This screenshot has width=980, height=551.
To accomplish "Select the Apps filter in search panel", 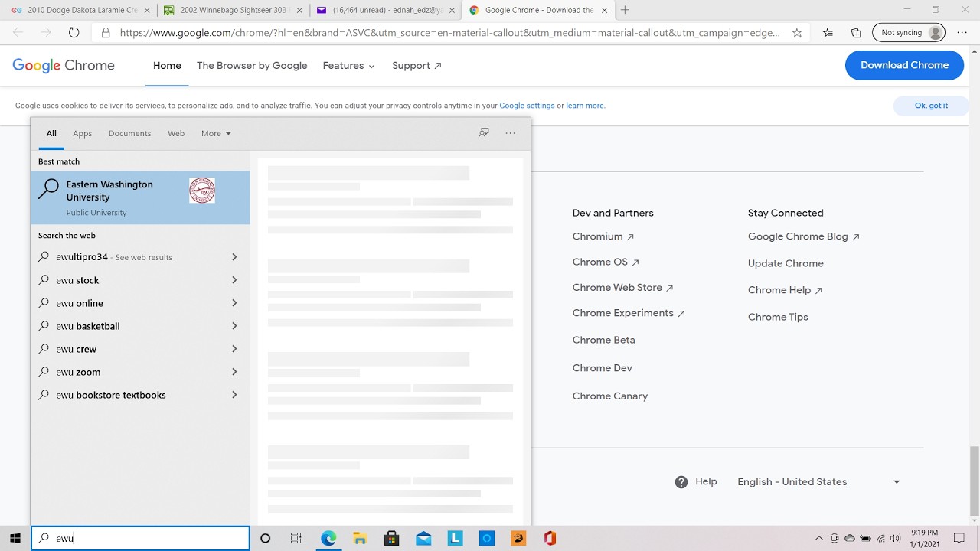I will coord(82,133).
